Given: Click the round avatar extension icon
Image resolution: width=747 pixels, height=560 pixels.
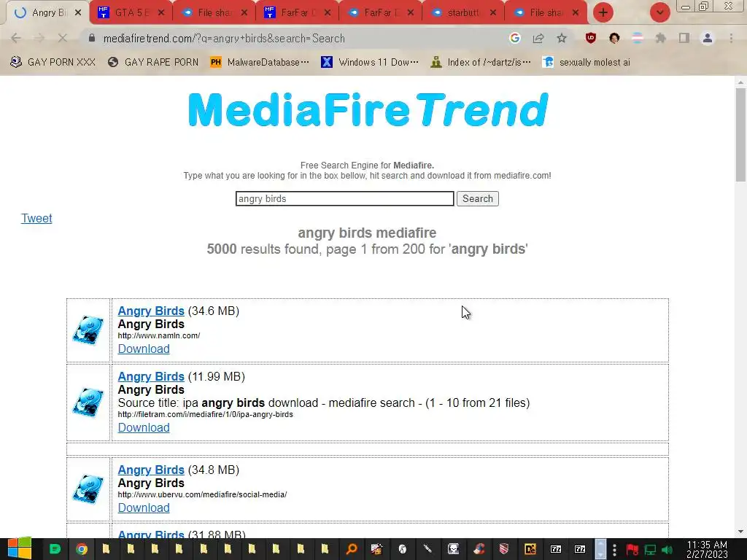Looking at the screenshot, I should (x=614, y=38).
